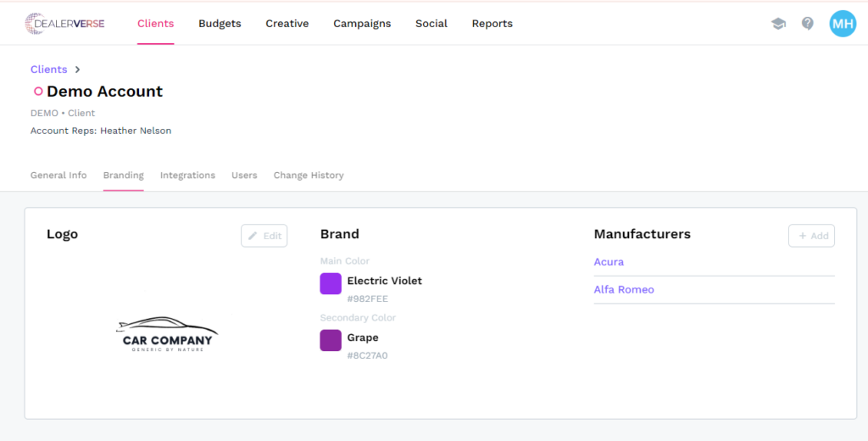Open the graduation cap training icon
Image resolution: width=868 pixels, height=441 pixels.
click(x=778, y=24)
